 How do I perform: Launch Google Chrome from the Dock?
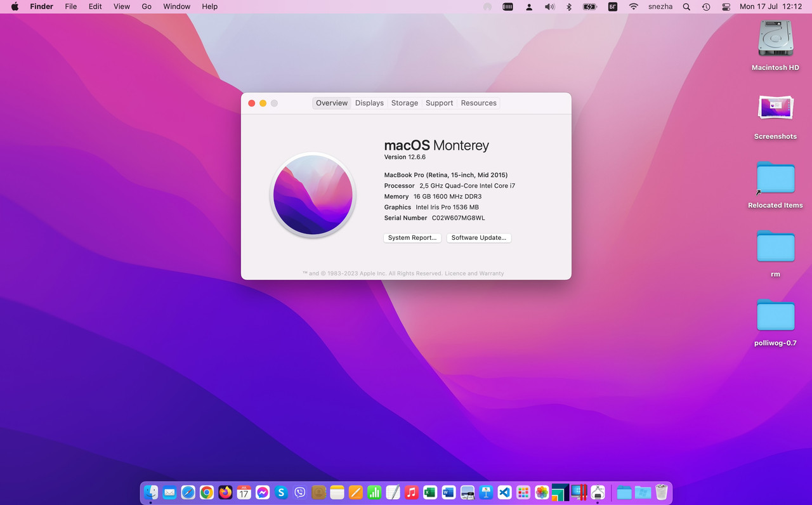point(207,492)
